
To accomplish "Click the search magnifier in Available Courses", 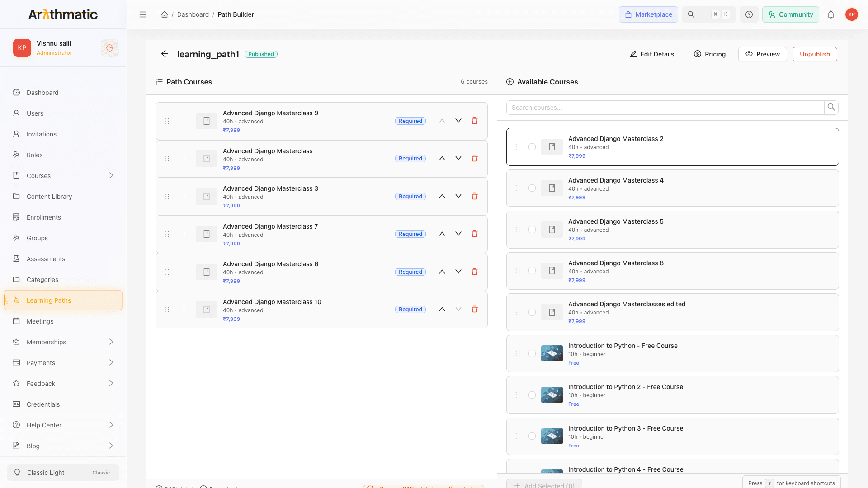I will [831, 108].
